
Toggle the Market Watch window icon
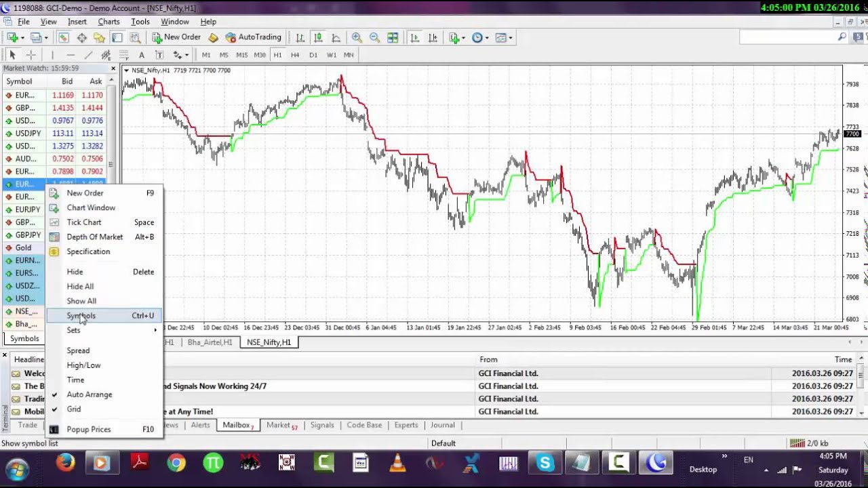64,38
